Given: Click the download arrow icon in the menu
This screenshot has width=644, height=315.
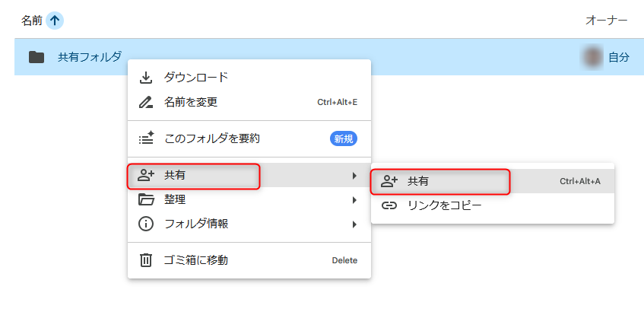Looking at the screenshot, I should pyautogui.click(x=146, y=78).
